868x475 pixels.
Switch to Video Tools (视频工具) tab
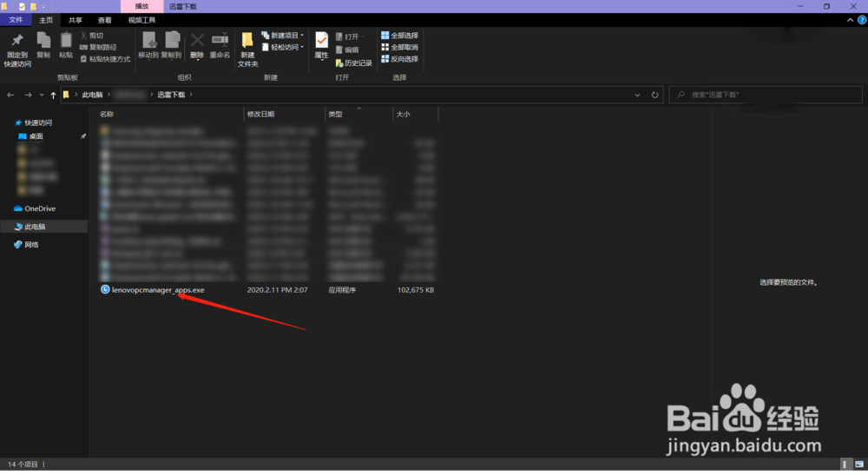pos(141,20)
